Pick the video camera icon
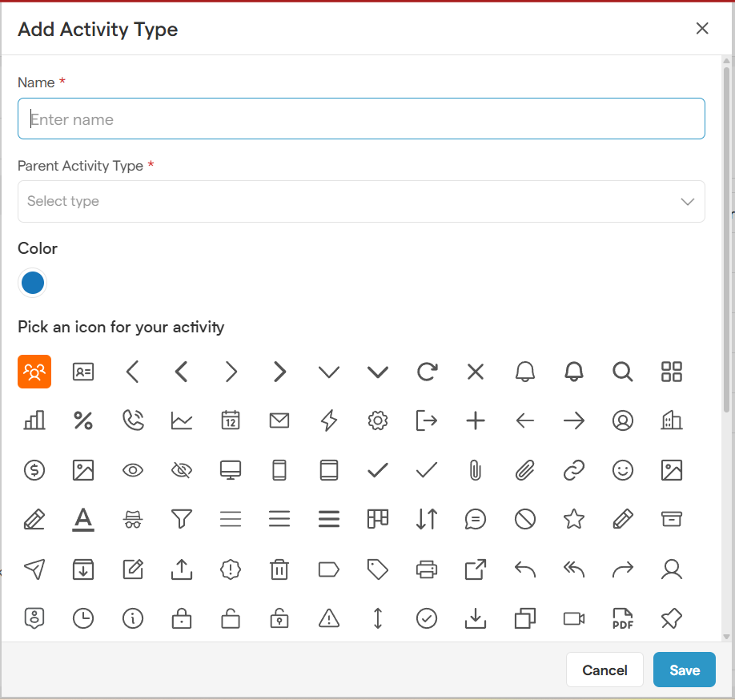 pos(574,618)
